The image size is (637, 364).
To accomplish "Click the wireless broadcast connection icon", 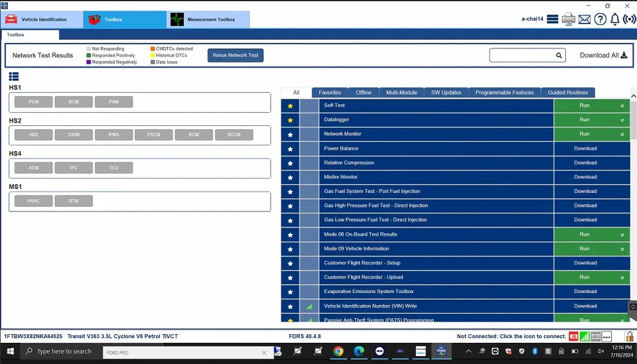I will [x=629, y=19].
